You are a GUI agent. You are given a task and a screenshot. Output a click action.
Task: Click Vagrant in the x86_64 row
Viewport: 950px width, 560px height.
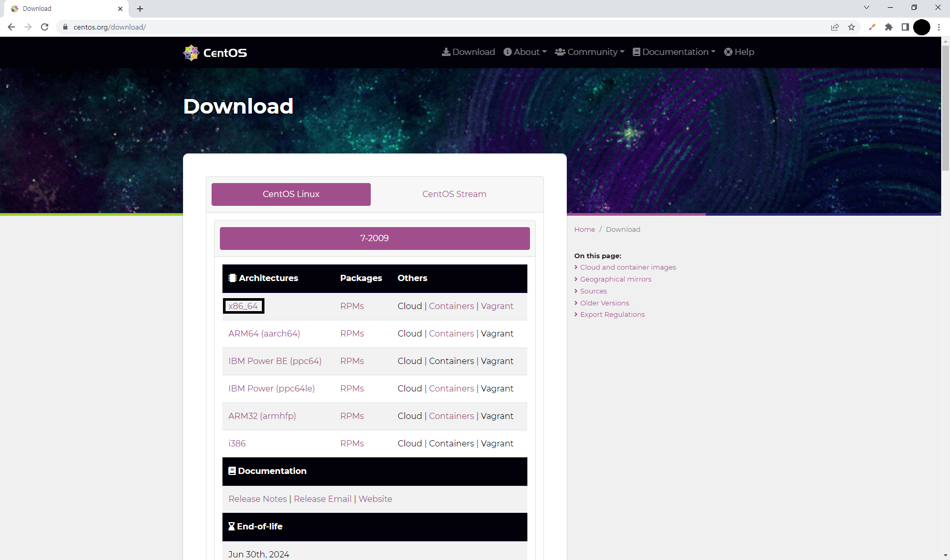[497, 306]
